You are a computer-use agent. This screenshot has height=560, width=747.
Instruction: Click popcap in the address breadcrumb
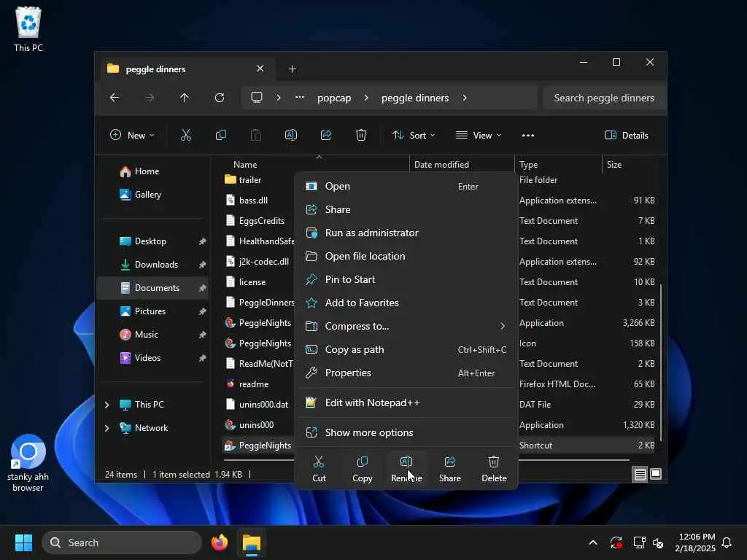[x=334, y=98]
